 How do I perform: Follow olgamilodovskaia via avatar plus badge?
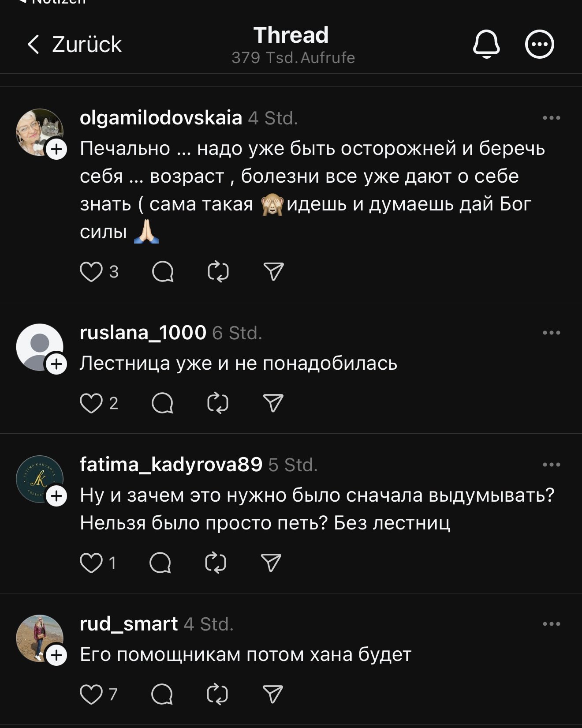[56, 149]
